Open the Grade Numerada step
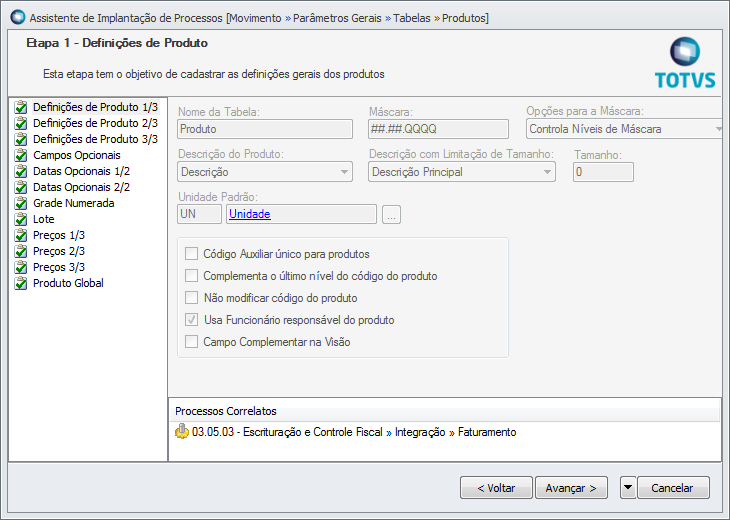The width and height of the screenshot is (730, 520). pyautogui.click(x=74, y=203)
